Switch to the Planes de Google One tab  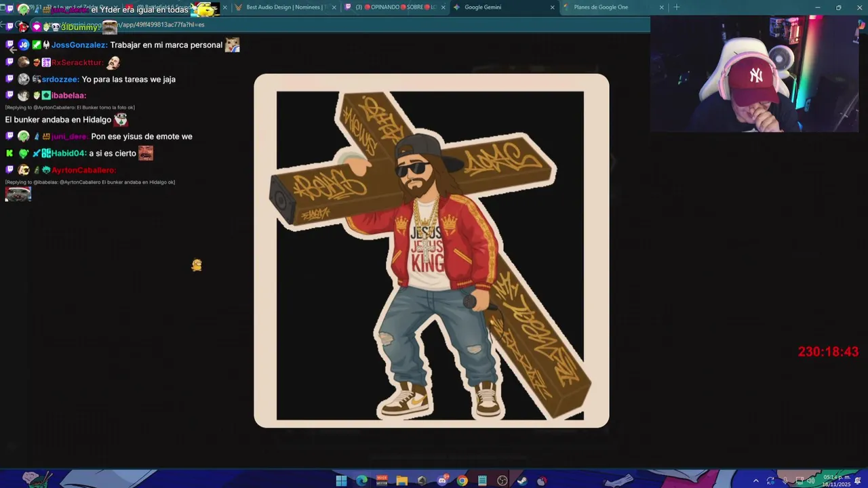[614, 7]
